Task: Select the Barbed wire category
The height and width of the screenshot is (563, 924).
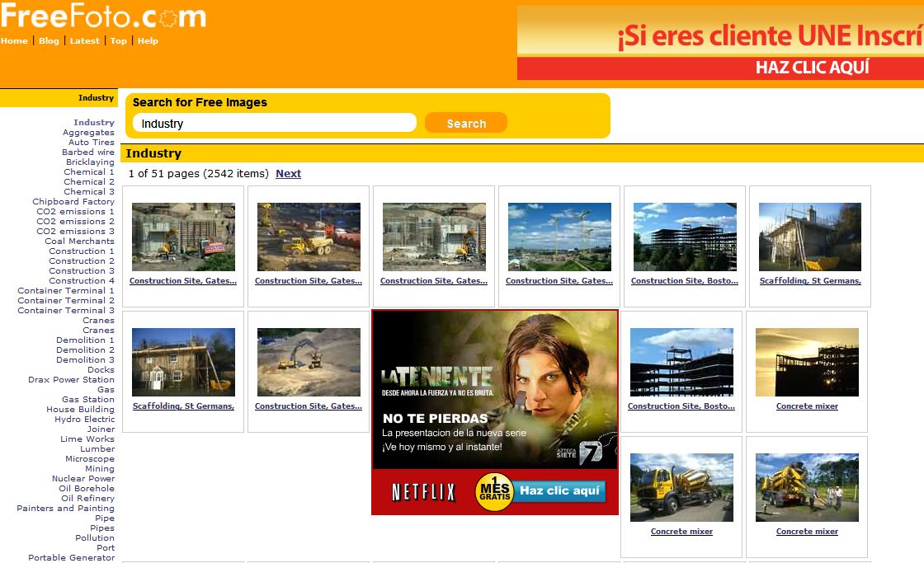Action: click(x=88, y=152)
